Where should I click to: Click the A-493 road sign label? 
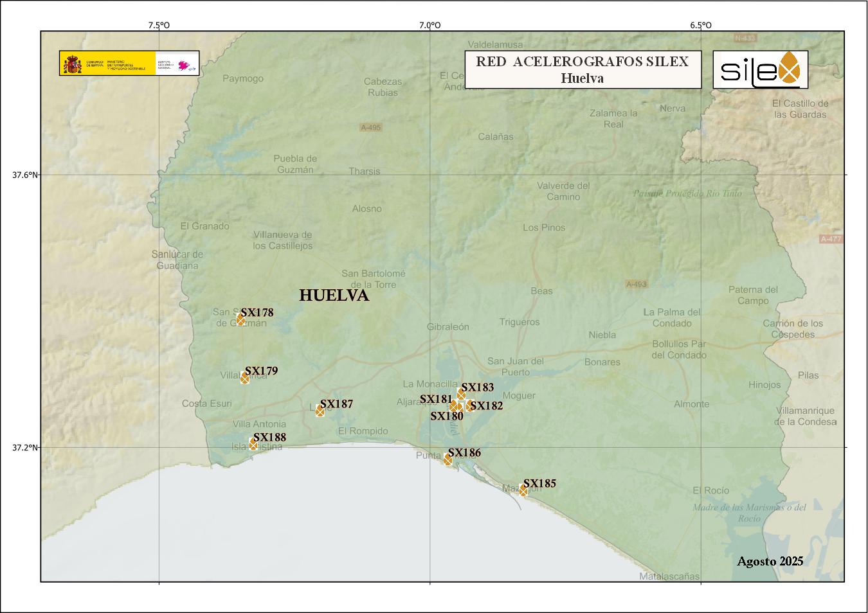click(x=636, y=284)
